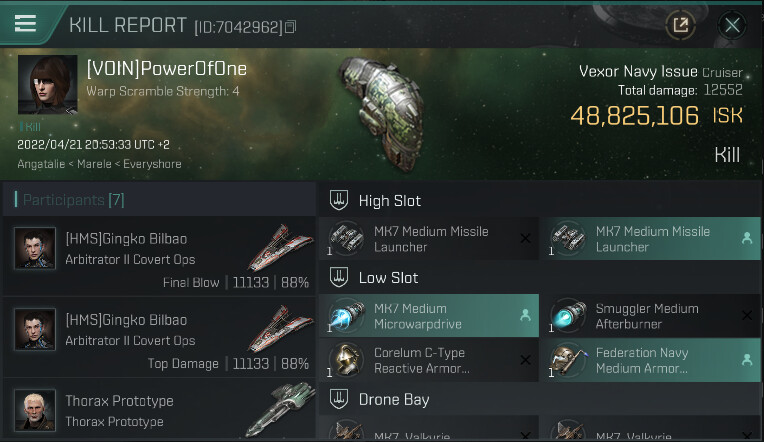Screen dimensions: 764x442
Task: Click the Corelum C-Type Reactive Armor icon
Action: (x=347, y=360)
